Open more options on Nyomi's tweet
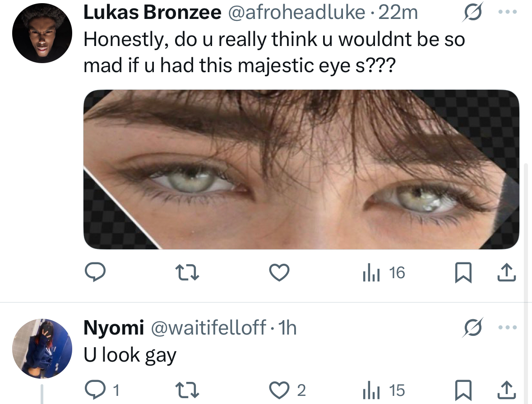Screen dimensions: 532x404 [507, 327]
